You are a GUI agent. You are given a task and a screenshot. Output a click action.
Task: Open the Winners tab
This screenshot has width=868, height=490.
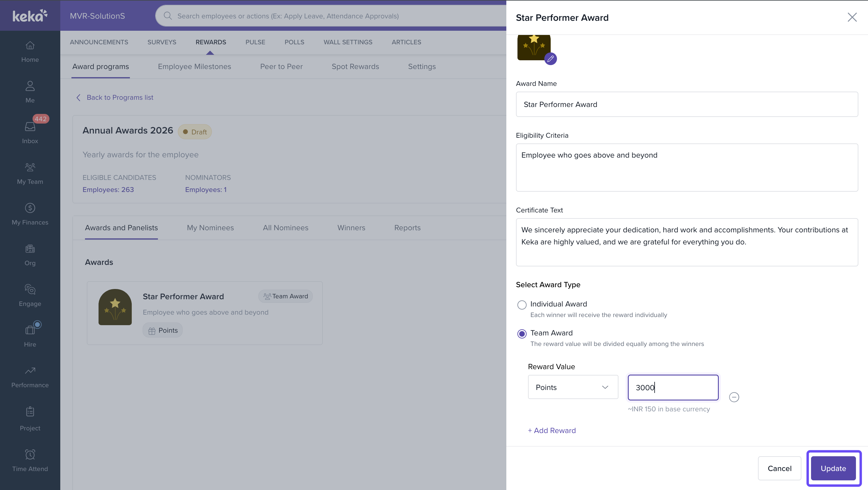(351, 228)
